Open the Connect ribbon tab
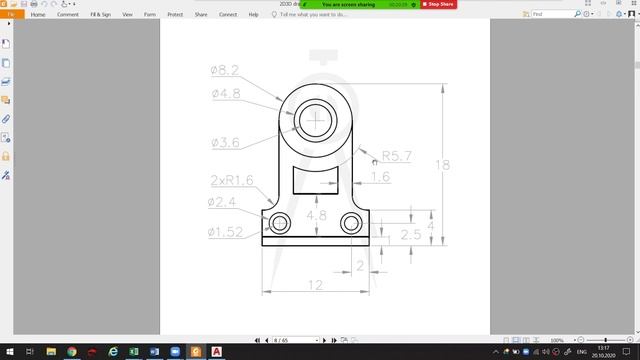 (228, 14)
